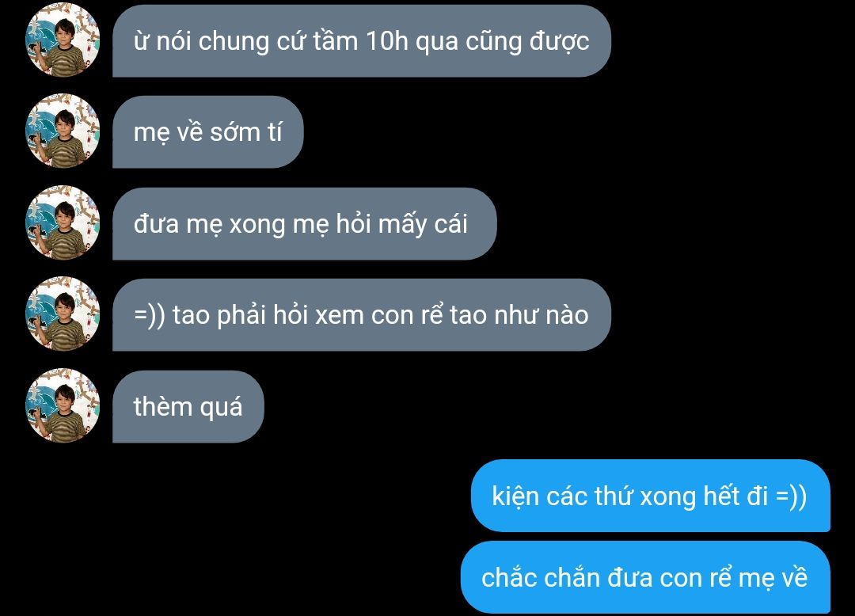Click the 'đưa mẹ xong mẹ hỏi mấy cái' bubble
This screenshot has width=855, height=616.
coord(304,223)
